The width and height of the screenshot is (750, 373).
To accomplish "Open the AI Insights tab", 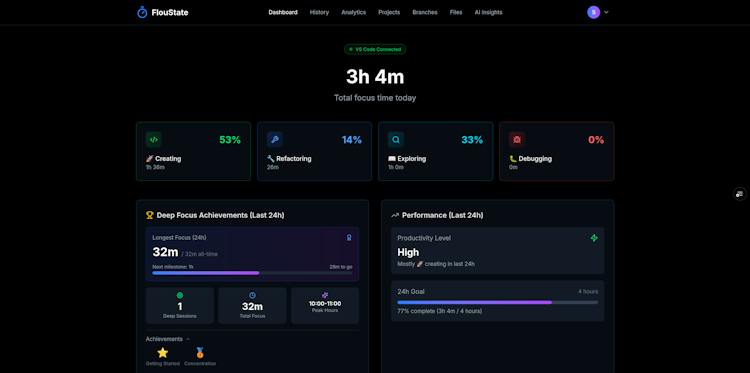I will pyautogui.click(x=488, y=12).
